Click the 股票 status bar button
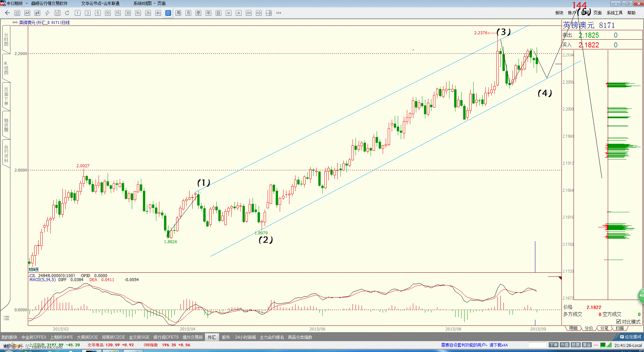This screenshot has height=352, width=644. [x=576, y=345]
